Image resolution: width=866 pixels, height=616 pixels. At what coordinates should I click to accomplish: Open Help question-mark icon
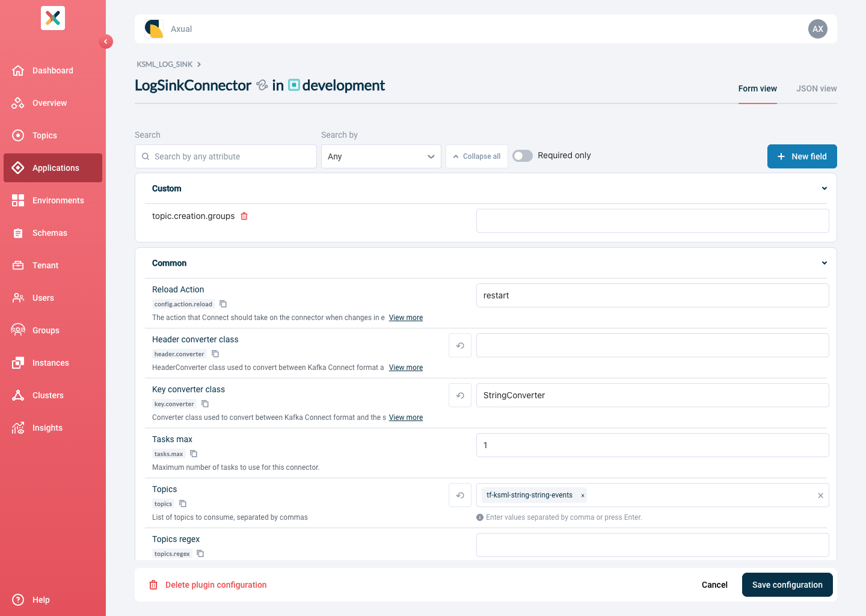pos(18,600)
